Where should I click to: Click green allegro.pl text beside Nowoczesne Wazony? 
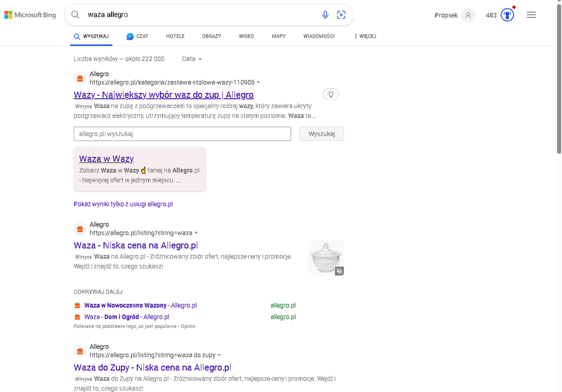283,305
